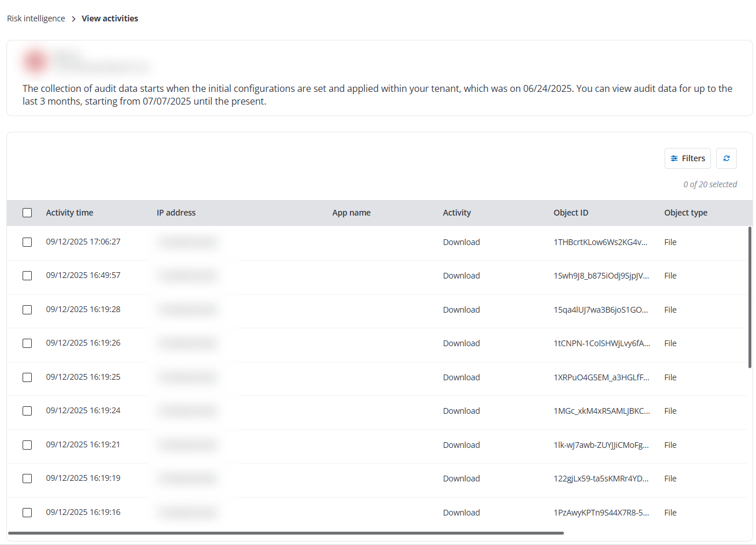
Task: Click the Risk intelligence breadcrumb link
Action: click(36, 18)
